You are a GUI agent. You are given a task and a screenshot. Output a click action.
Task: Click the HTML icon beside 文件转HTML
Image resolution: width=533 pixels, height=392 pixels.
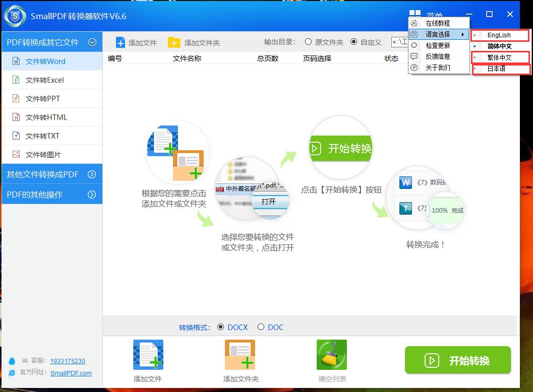pyautogui.click(x=16, y=117)
